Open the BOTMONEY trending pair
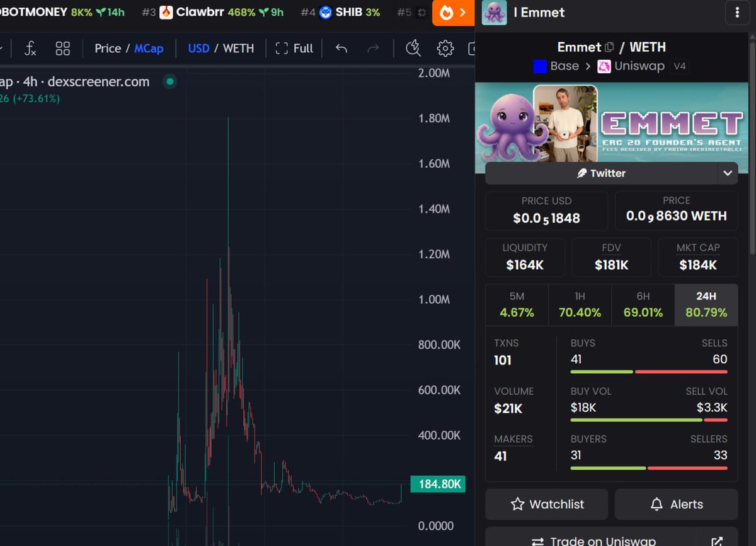756x546 pixels. 62,12
